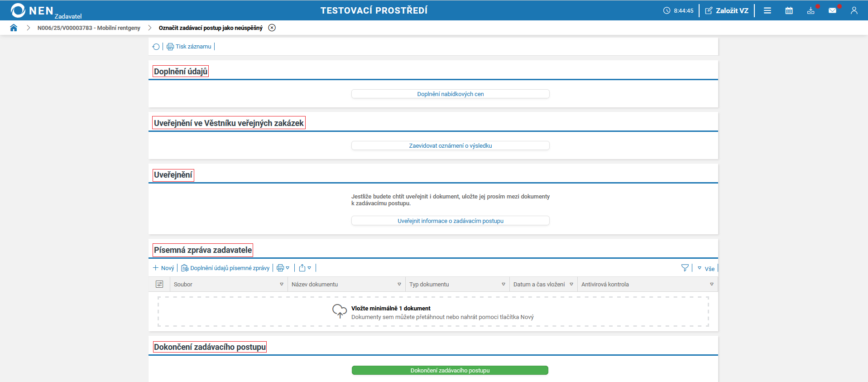Click Uveřejnit informace o zadávacím postupu
The height and width of the screenshot is (382, 868).
451,221
